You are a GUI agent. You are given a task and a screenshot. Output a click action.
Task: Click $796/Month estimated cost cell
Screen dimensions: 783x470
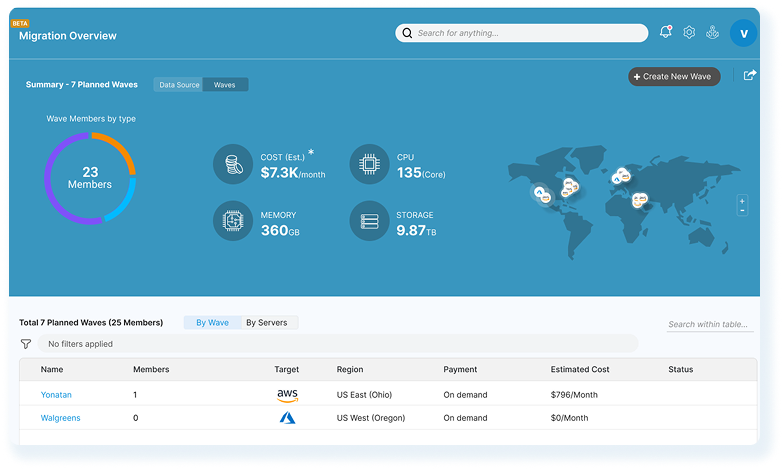click(574, 395)
